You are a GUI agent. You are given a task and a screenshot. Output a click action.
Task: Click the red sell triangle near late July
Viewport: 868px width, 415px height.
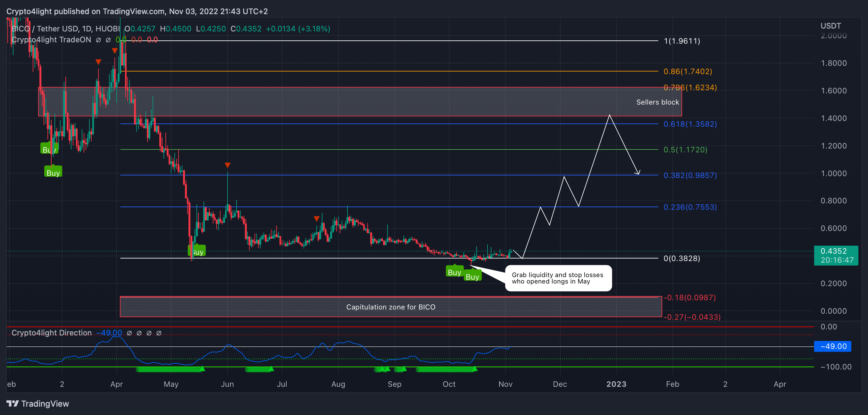tap(317, 219)
